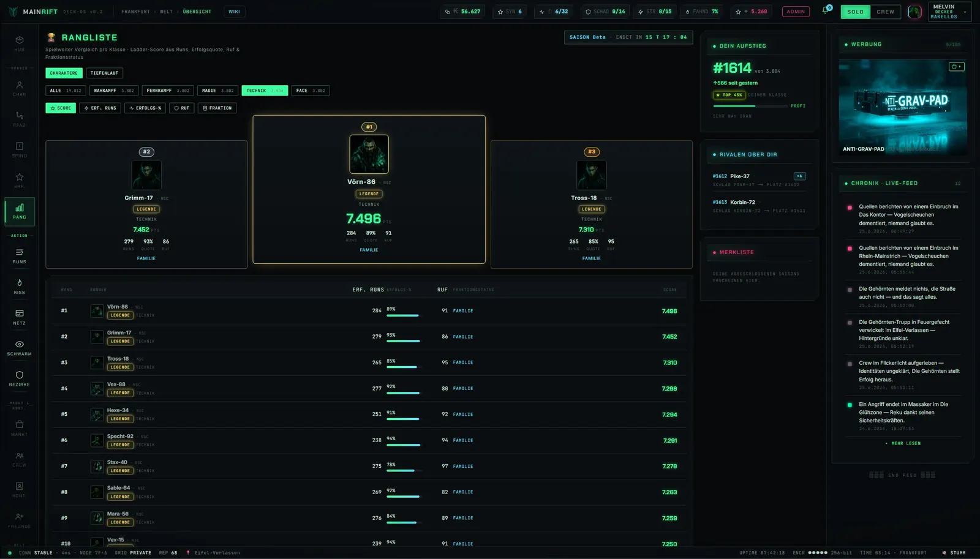Image resolution: width=980 pixels, height=559 pixels.
Task: Expand the +6 badge next to Pike-37
Action: click(799, 176)
